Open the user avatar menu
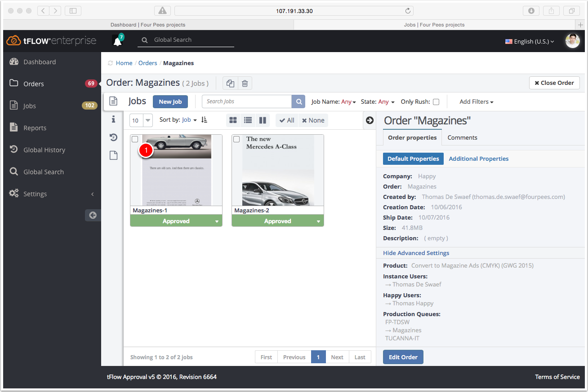This screenshot has width=588, height=392. coord(572,41)
